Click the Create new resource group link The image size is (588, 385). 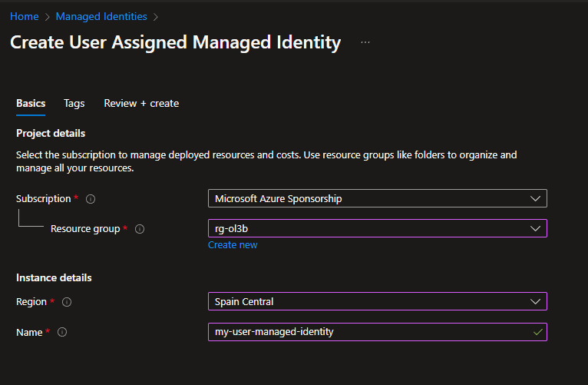pyautogui.click(x=233, y=245)
